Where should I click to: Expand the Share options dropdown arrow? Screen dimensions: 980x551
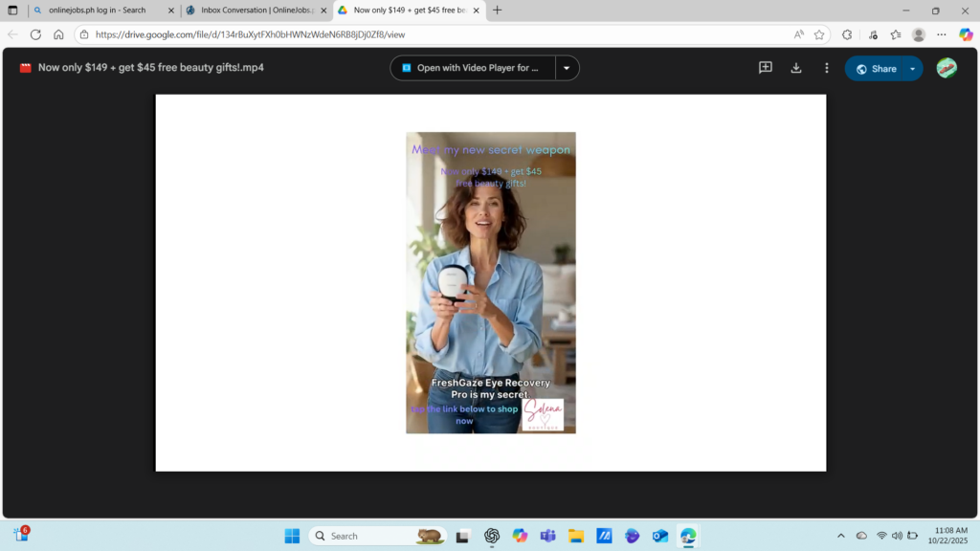point(913,69)
